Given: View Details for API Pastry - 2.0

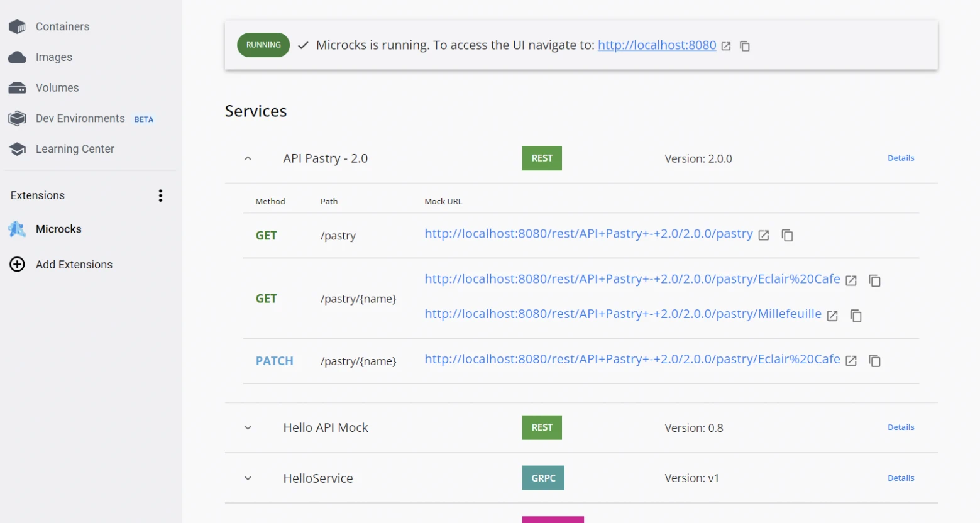Looking at the screenshot, I should 900,158.
